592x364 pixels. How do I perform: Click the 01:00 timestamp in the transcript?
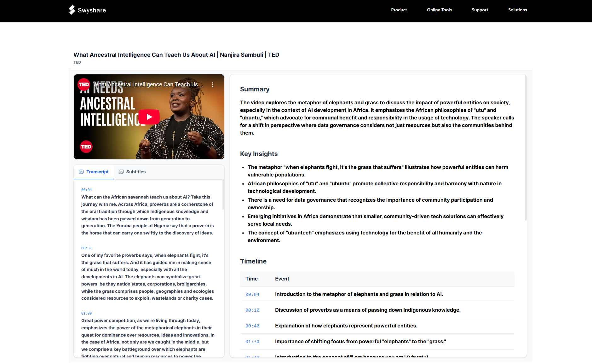point(86,313)
